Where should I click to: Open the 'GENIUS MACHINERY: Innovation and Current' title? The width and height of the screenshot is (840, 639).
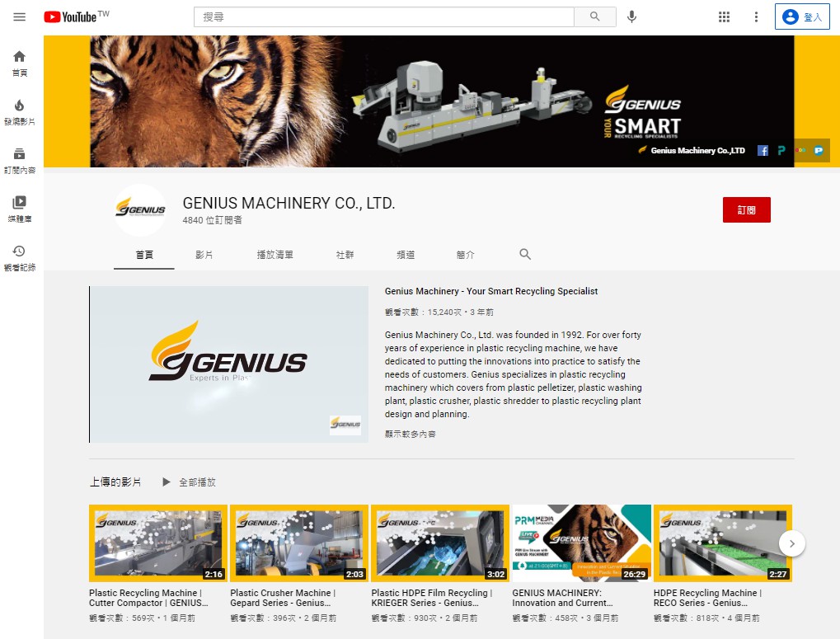click(562, 598)
